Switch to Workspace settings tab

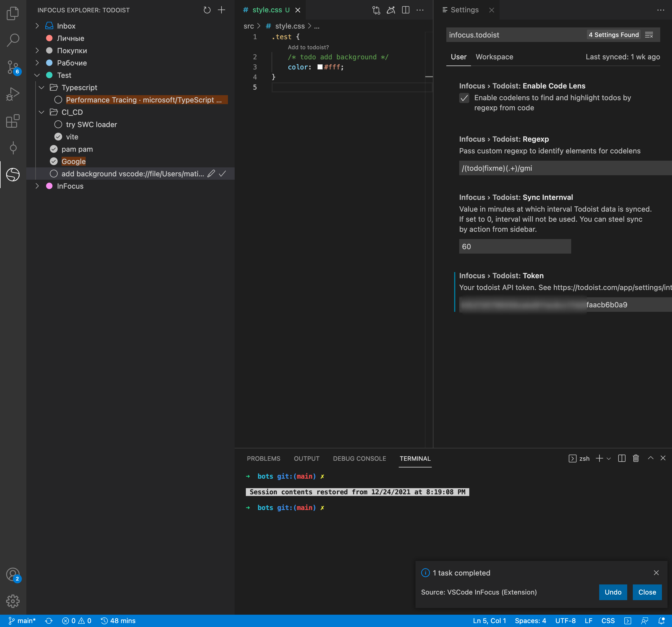(x=494, y=57)
